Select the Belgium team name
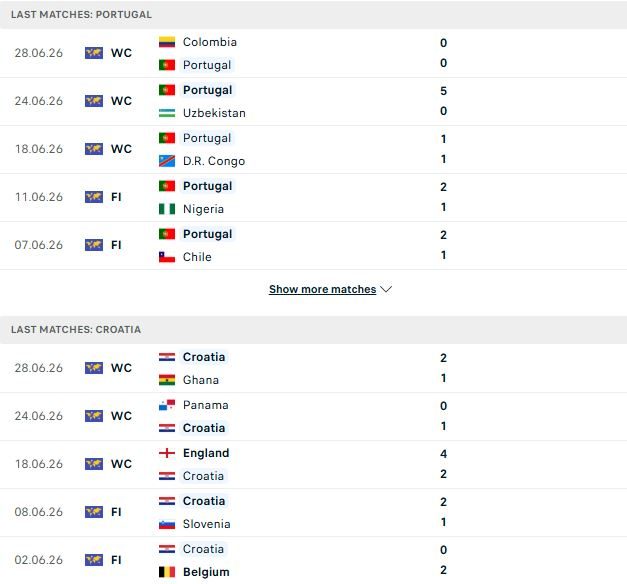 pos(206,572)
